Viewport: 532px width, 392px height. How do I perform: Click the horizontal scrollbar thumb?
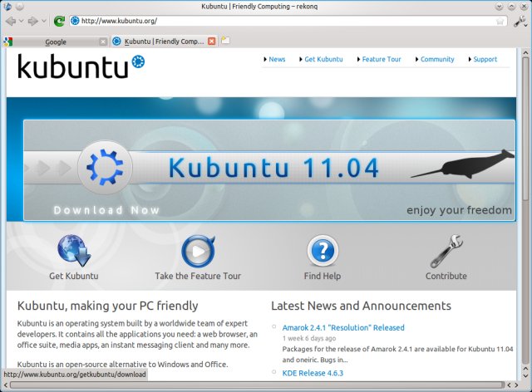(257, 385)
